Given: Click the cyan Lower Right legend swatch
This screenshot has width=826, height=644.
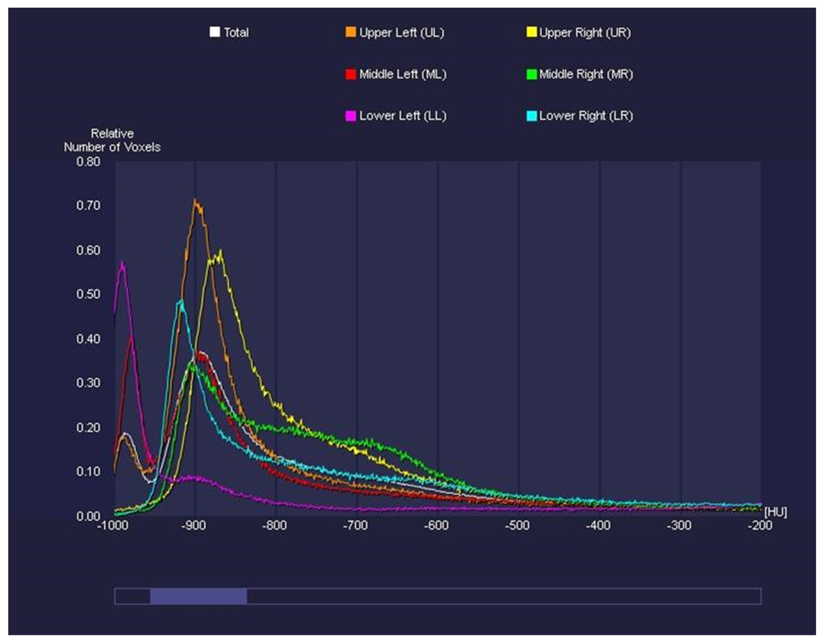Looking at the screenshot, I should click(x=531, y=116).
